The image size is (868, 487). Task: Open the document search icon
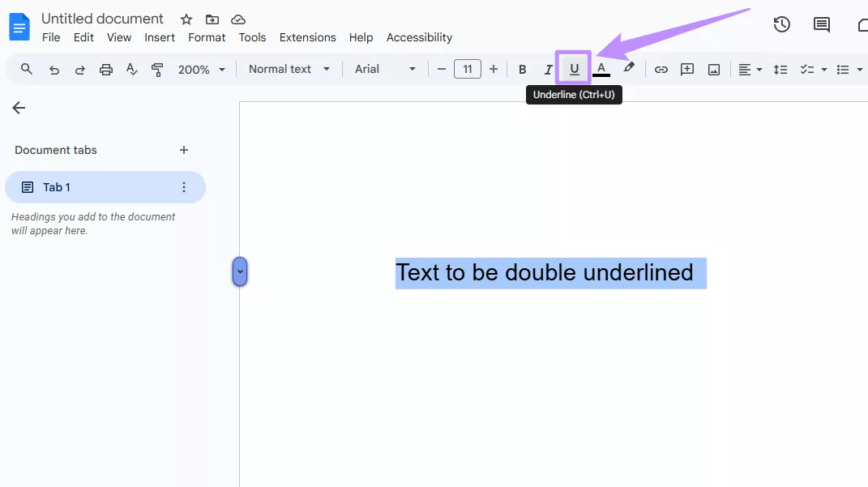click(x=25, y=69)
